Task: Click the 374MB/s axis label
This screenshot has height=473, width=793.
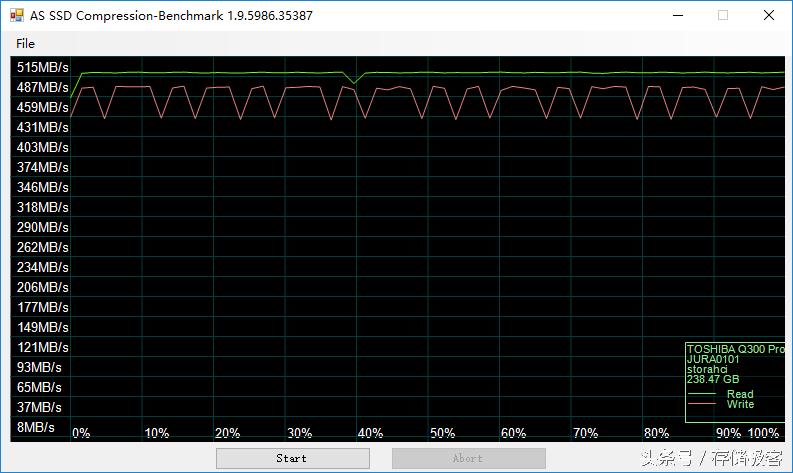Action: pyautogui.click(x=42, y=167)
